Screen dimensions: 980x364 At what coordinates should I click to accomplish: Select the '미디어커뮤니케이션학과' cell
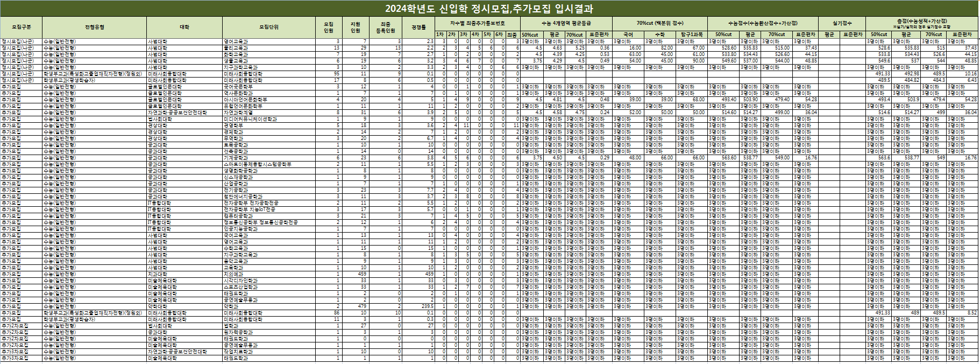click(269, 119)
